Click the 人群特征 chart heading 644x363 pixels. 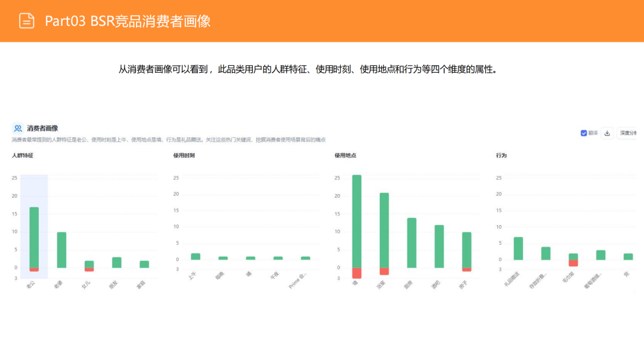(23, 155)
